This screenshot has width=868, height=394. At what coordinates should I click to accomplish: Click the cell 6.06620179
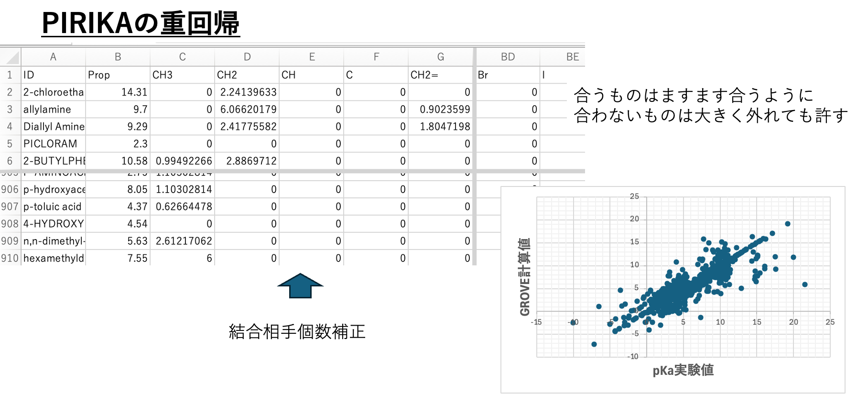click(x=247, y=109)
